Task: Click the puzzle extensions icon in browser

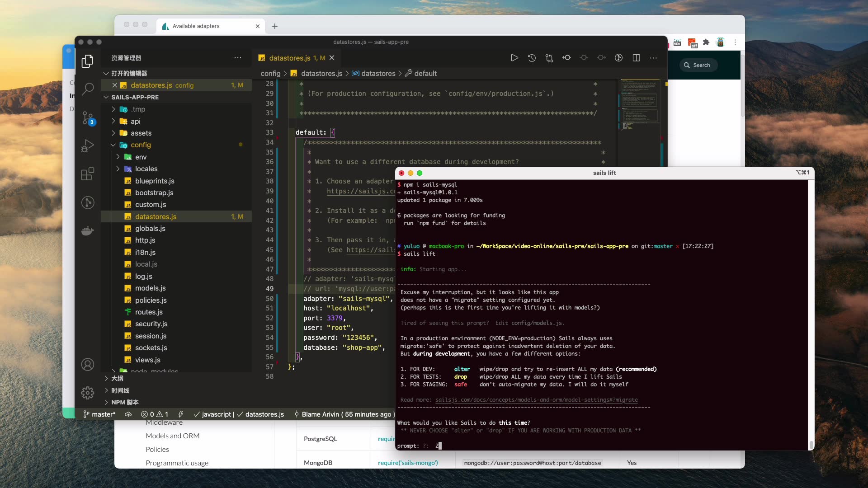Action: pyautogui.click(x=706, y=42)
